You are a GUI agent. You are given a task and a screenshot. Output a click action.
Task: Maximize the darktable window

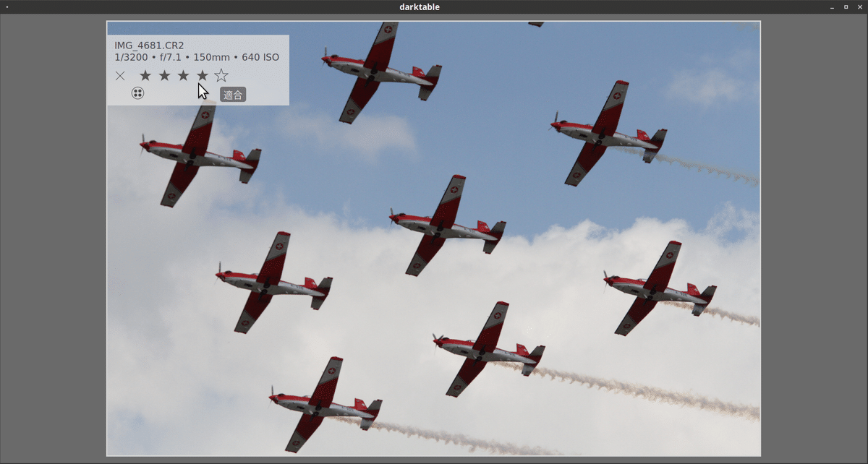coord(846,7)
